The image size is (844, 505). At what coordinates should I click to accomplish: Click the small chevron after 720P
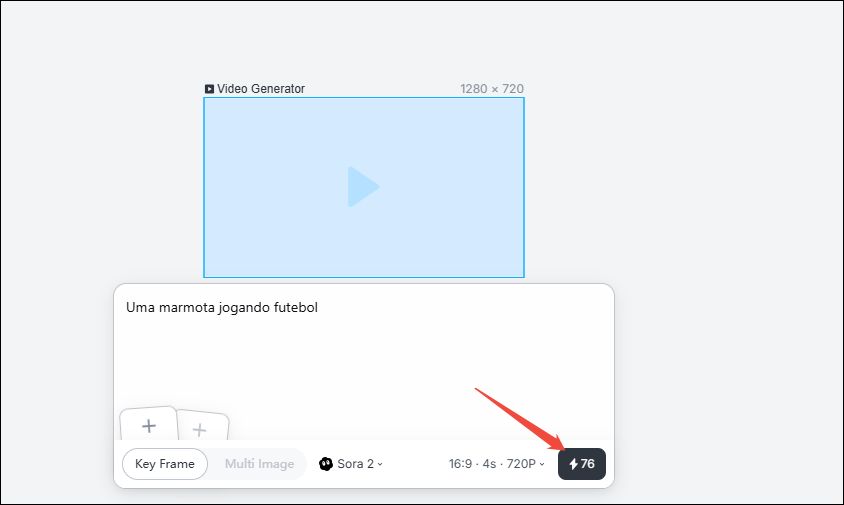(542, 464)
